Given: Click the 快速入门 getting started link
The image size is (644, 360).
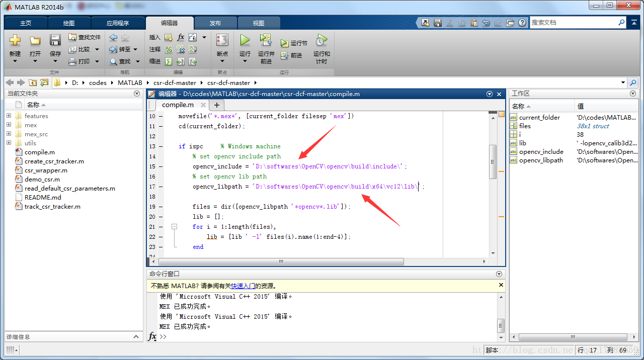Looking at the screenshot, I should click(x=243, y=286).
